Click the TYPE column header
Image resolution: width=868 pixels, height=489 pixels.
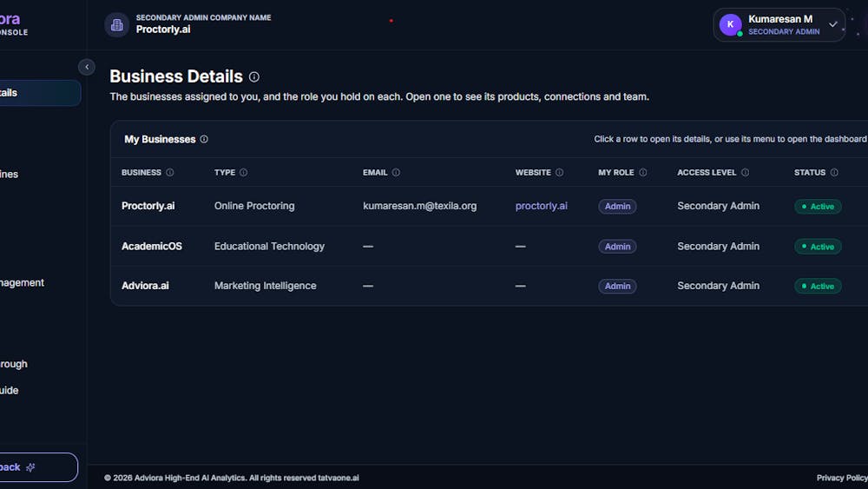click(x=225, y=172)
